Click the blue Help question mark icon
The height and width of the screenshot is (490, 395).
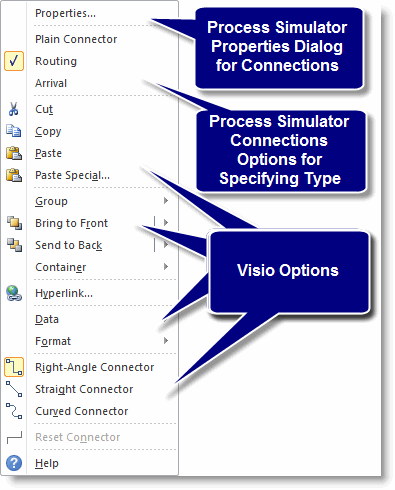14,463
